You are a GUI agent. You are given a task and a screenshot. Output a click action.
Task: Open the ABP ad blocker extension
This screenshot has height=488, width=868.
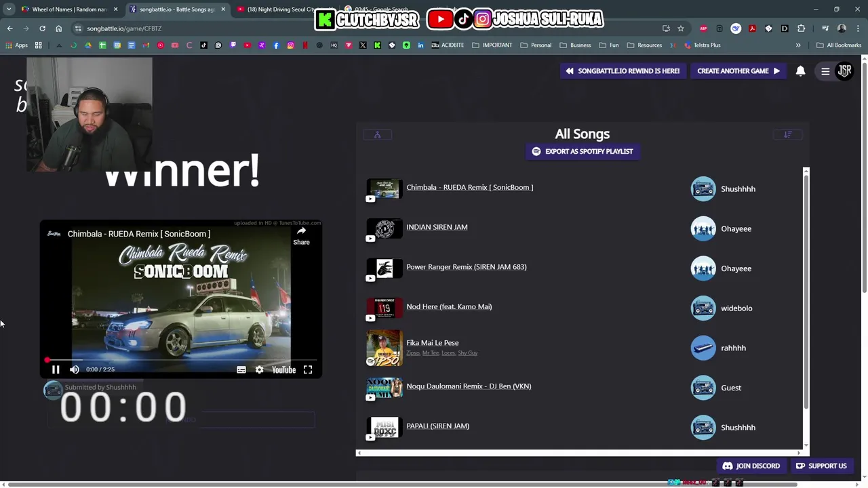[x=703, y=28]
